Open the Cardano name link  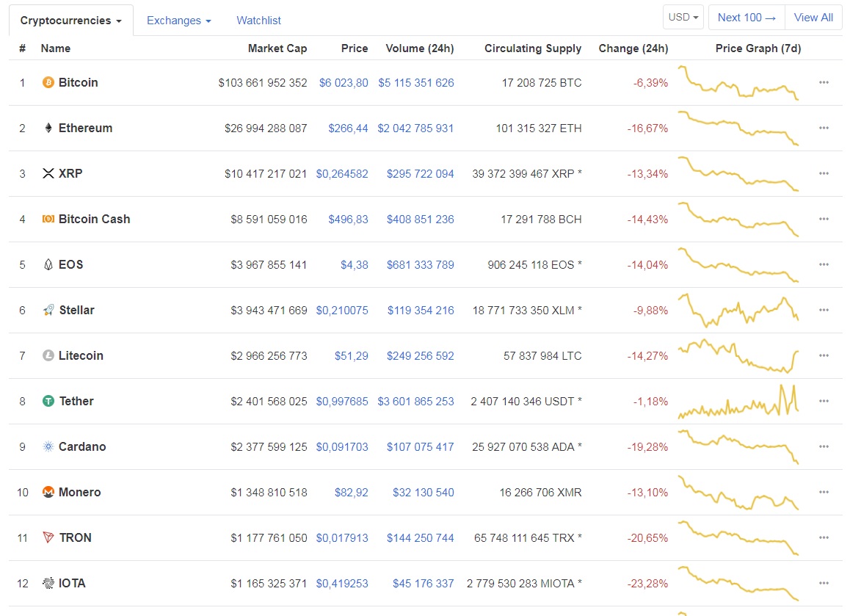82,447
